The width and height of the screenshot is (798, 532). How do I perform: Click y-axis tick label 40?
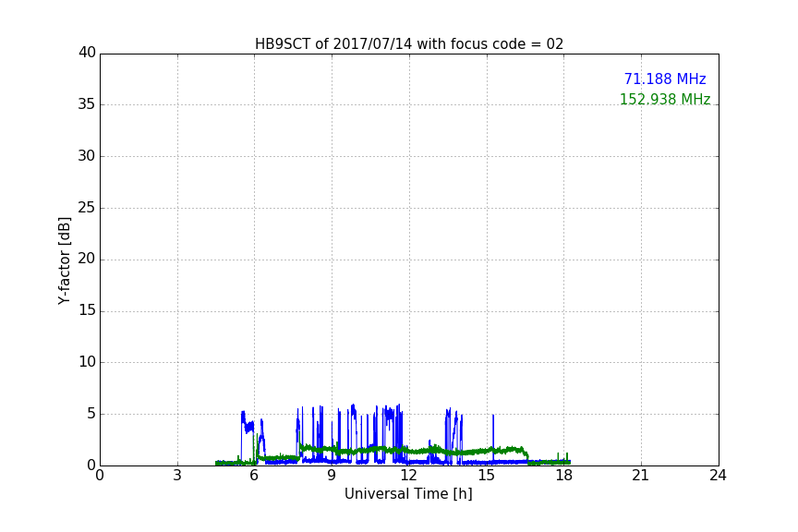click(x=87, y=53)
